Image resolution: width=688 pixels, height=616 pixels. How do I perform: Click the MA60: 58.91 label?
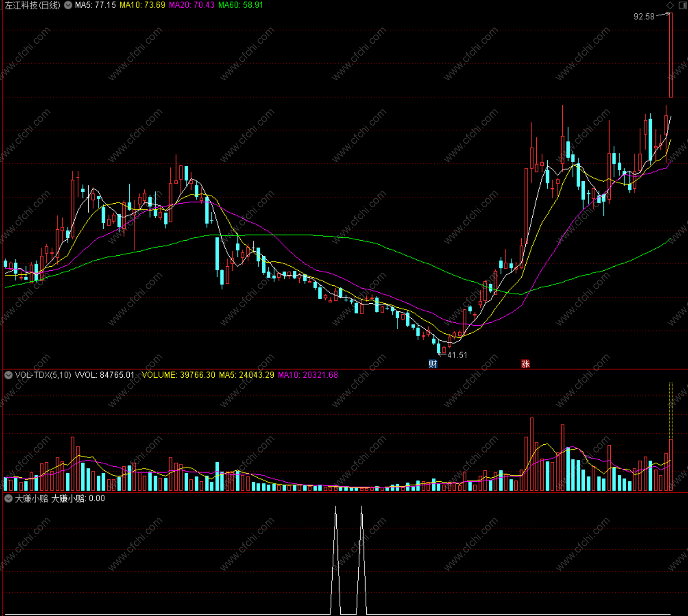tap(241, 5)
